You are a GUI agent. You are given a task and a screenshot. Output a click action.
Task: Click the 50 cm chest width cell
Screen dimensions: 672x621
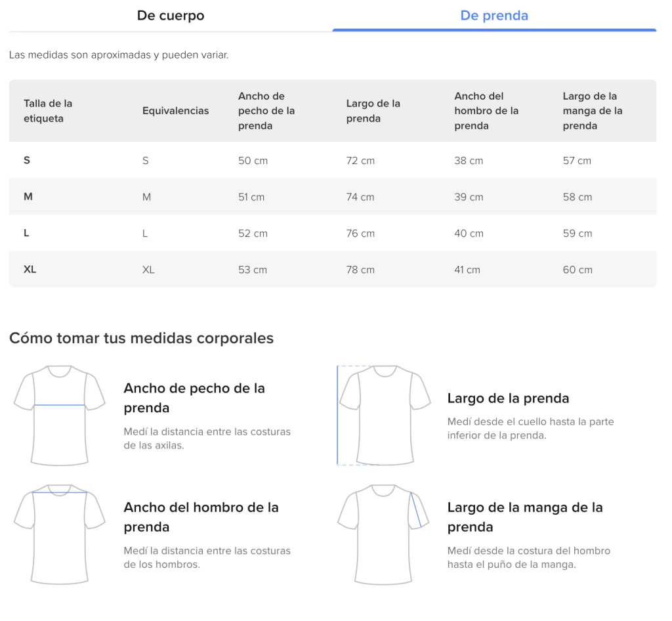(x=253, y=160)
